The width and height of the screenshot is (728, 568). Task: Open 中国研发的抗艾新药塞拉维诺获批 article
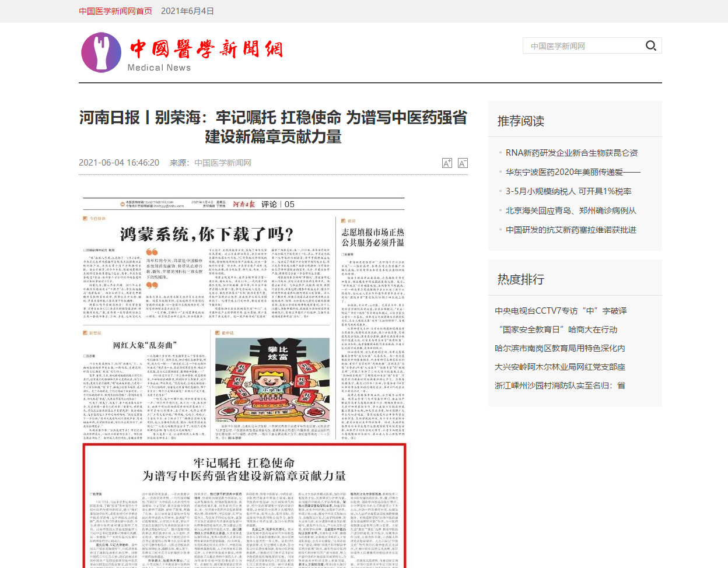[x=570, y=230]
